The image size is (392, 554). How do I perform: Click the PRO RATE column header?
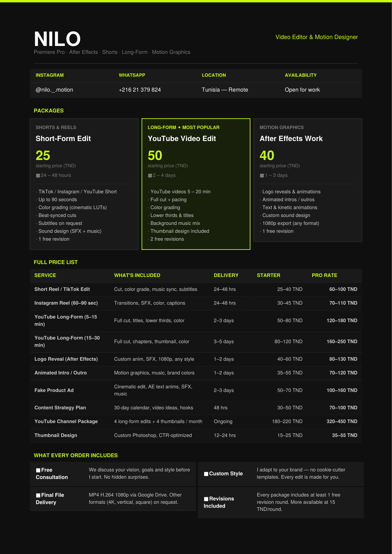pyautogui.click(x=324, y=275)
